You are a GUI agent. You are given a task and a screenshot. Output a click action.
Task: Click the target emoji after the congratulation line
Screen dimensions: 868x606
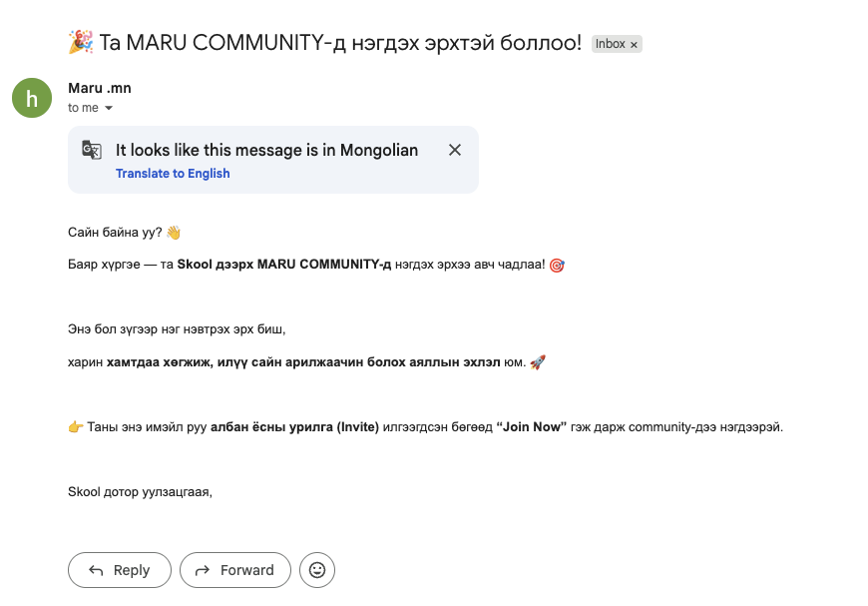pos(557,266)
